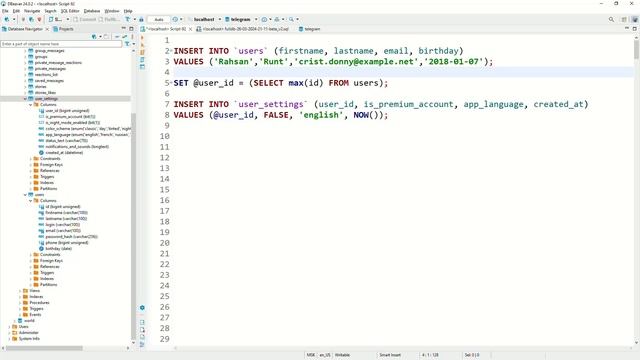Open the Navigate menu

pyautogui.click(x=32, y=11)
